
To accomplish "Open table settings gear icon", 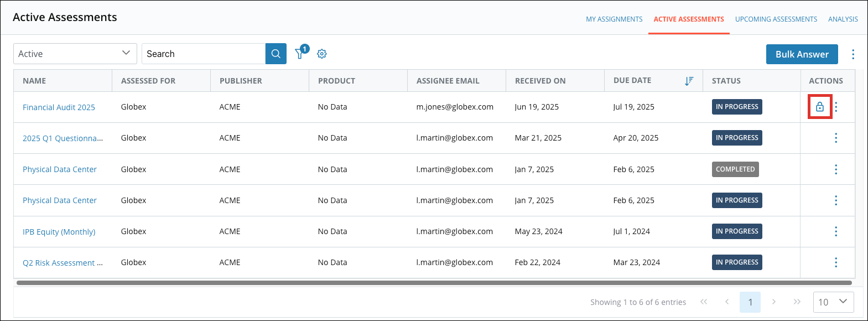I will pyautogui.click(x=322, y=54).
